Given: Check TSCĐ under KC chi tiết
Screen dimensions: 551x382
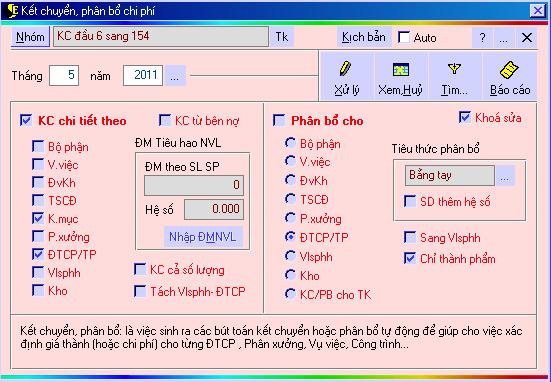Looking at the screenshot, I should click(38, 200).
